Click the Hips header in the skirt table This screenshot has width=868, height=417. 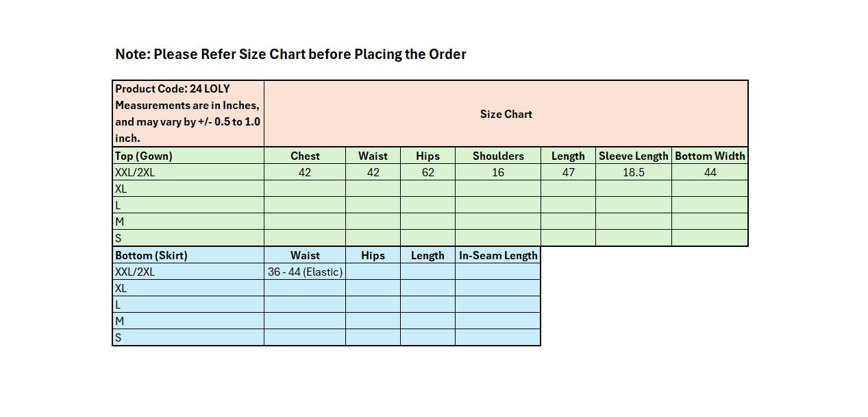tap(373, 255)
